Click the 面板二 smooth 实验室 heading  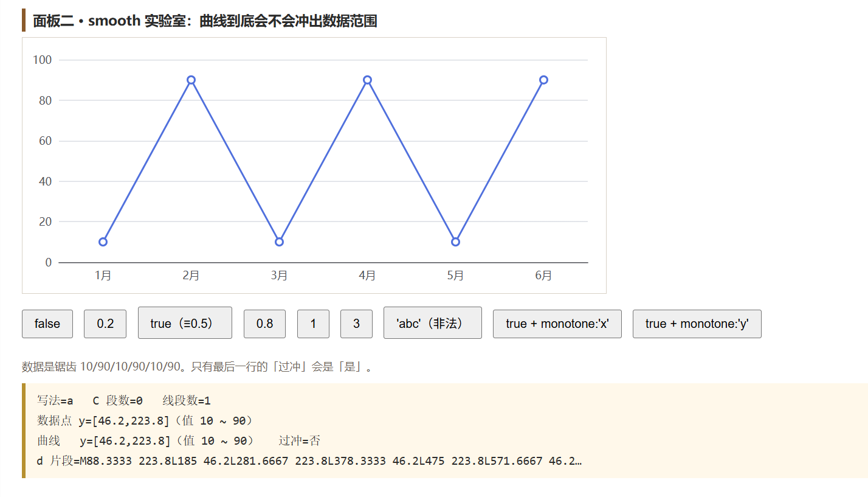tap(205, 21)
